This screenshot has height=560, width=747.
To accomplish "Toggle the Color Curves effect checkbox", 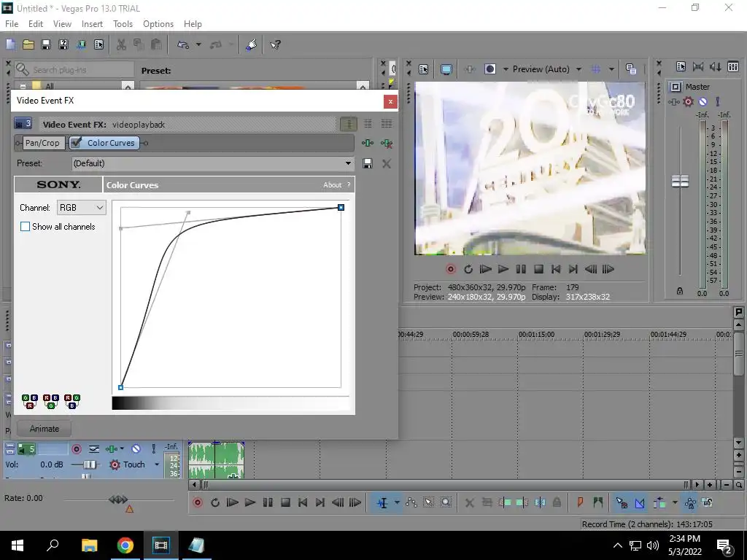I will [76, 142].
